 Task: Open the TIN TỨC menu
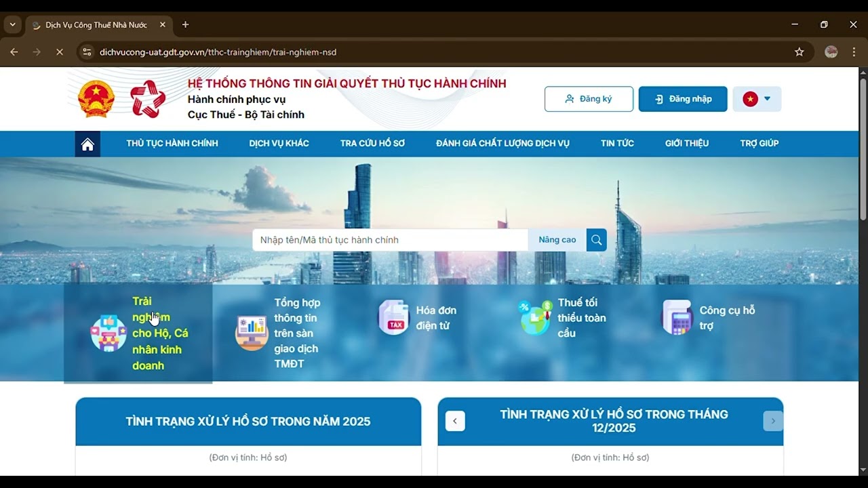click(x=617, y=144)
